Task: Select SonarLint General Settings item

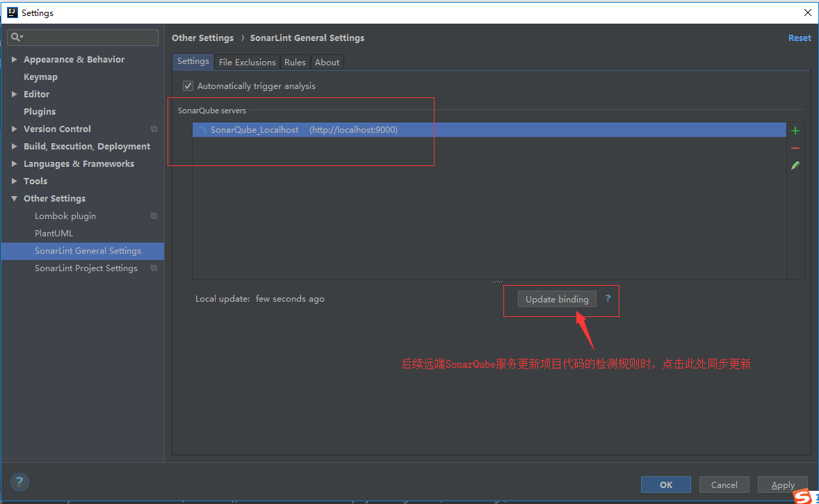Action: pyautogui.click(x=83, y=251)
